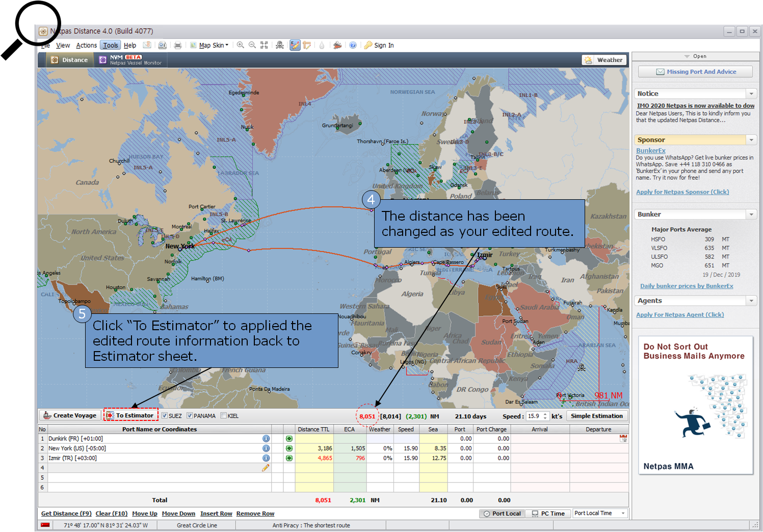This screenshot has height=532, width=763.
Task: Toggle the piracy skull icon
Action: pos(280,45)
